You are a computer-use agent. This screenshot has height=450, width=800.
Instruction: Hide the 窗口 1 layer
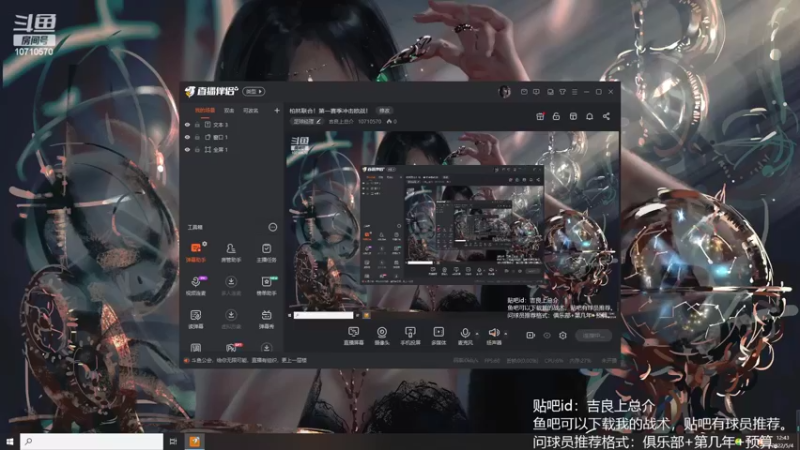[x=187, y=137]
